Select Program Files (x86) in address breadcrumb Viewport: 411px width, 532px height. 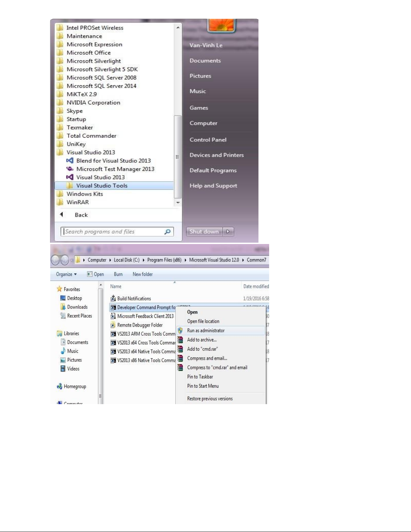click(164, 260)
